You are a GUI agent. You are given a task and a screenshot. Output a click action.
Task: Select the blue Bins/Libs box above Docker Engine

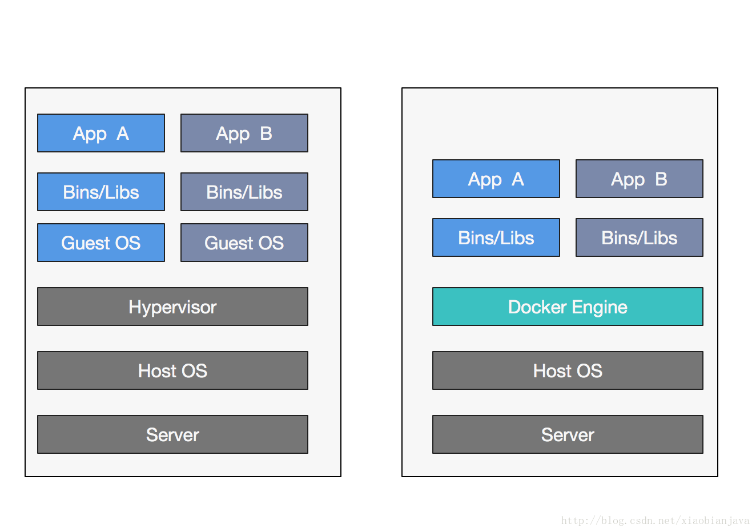496,237
